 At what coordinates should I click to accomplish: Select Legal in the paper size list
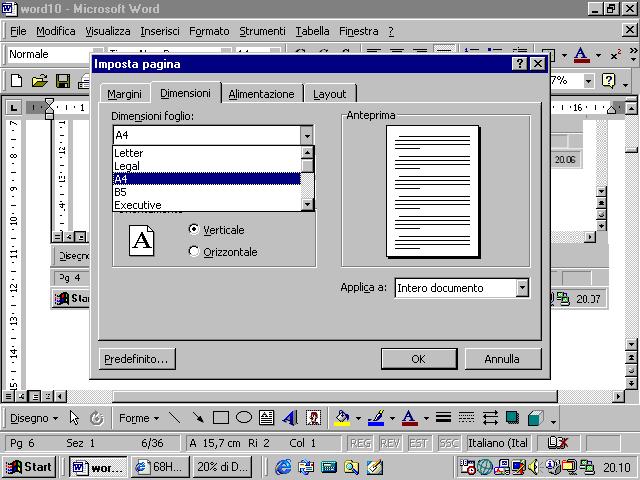point(207,166)
